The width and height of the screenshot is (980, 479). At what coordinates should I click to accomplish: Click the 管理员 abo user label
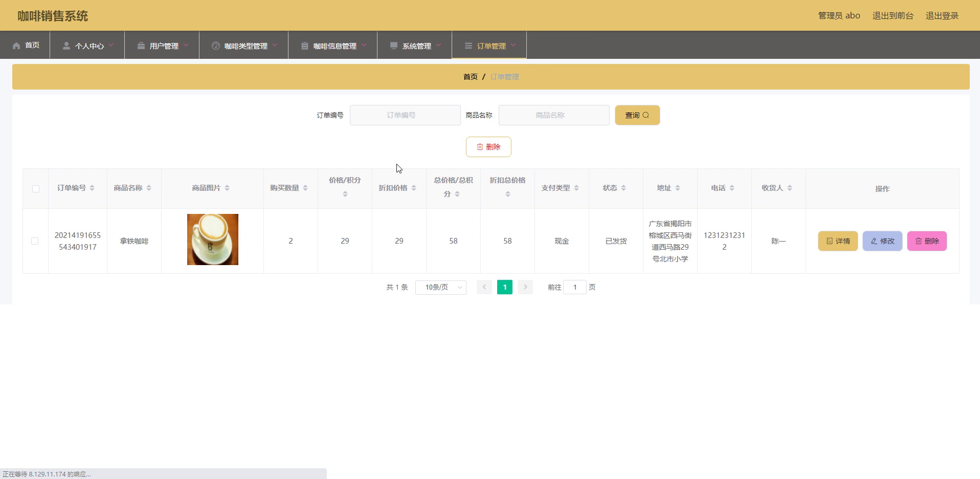(839, 15)
